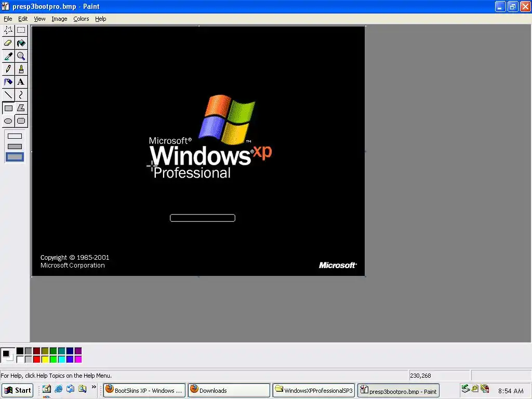532x399 pixels.
Task: Click the Start button
Action: point(17,390)
